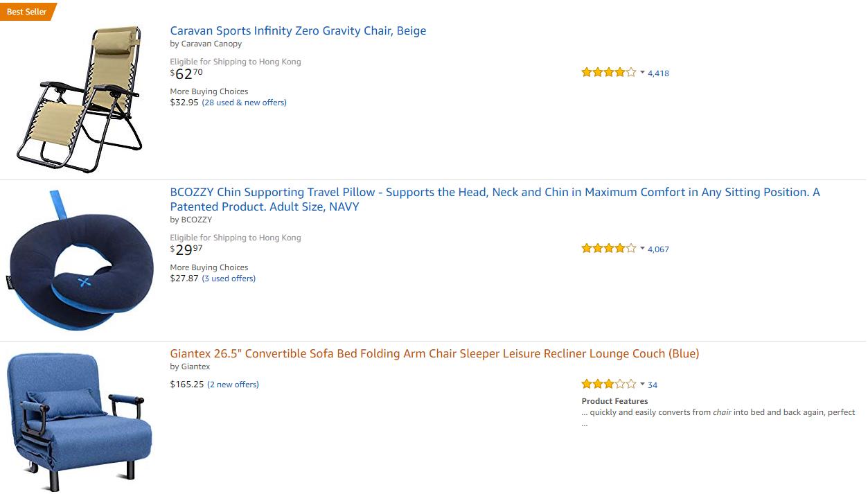
Task: Click the star rating of the Giantex sofa
Action: [x=608, y=384]
